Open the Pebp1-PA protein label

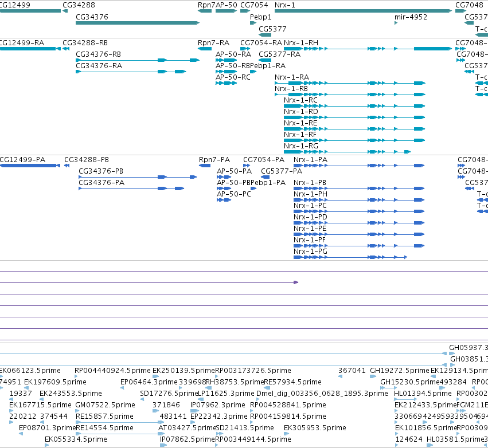(x=268, y=183)
